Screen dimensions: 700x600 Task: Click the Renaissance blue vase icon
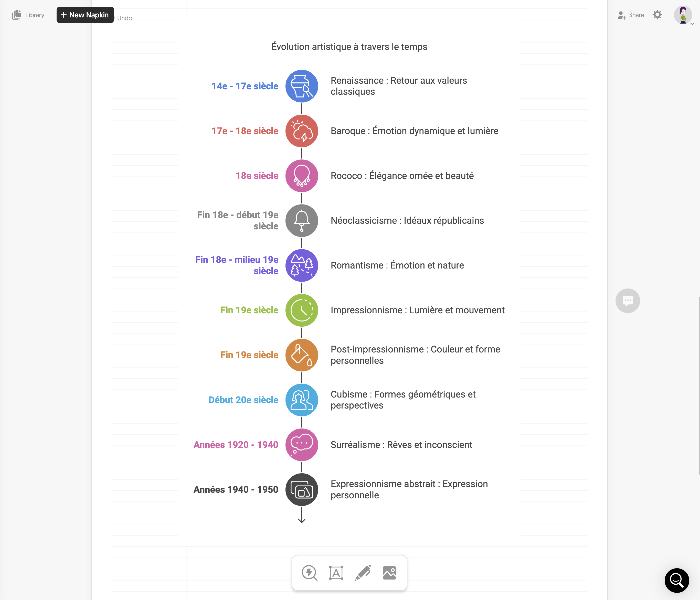tap(302, 86)
